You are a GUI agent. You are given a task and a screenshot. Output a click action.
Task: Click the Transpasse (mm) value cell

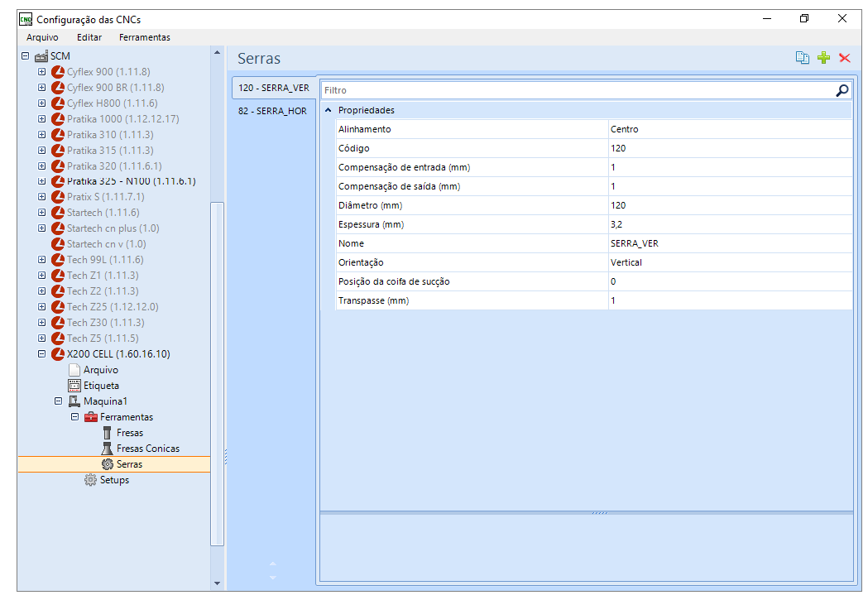(730, 300)
